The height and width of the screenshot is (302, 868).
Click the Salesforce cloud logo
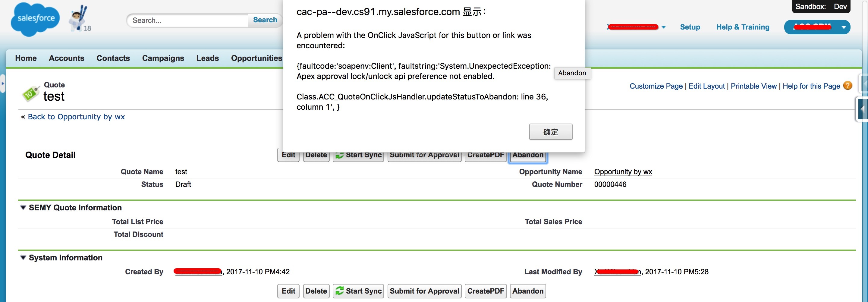pyautogui.click(x=35, y=19)
